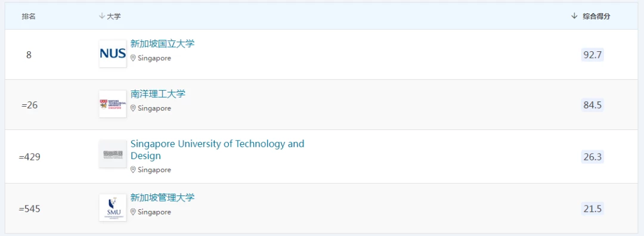644x236 pixels.
Task: Open 南洋理工大学 link
Action: pos(157,94)
